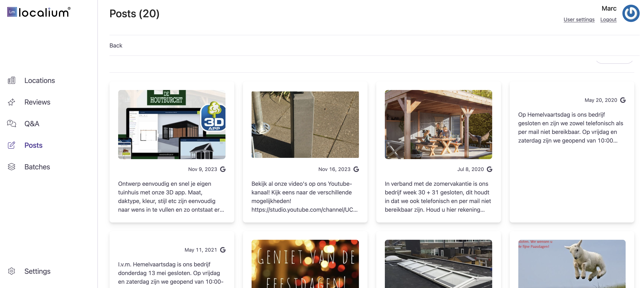Image resolution: width=644 pixels, height=288 pixels.
Task: Open the Q&A section
Action: tap(32, 123)
